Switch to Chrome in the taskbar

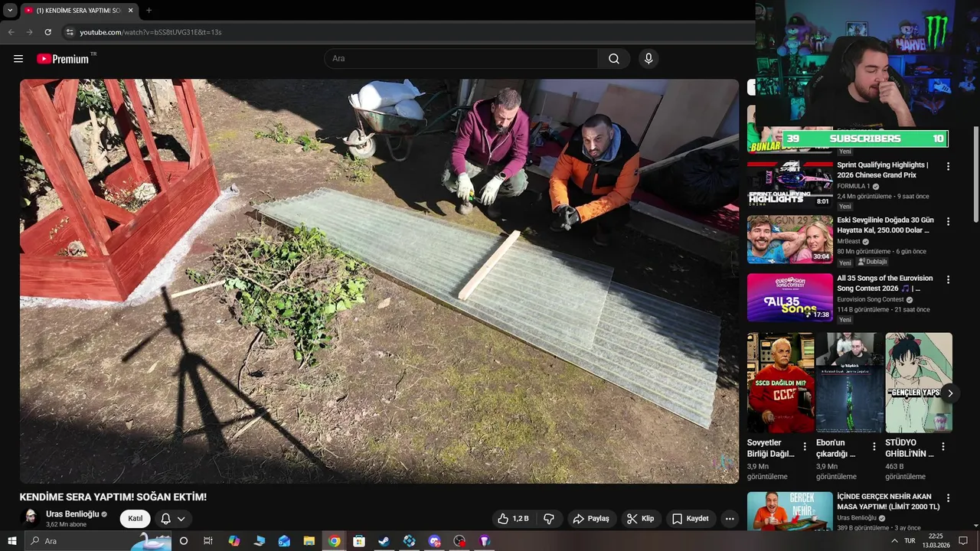coord(335,541)
